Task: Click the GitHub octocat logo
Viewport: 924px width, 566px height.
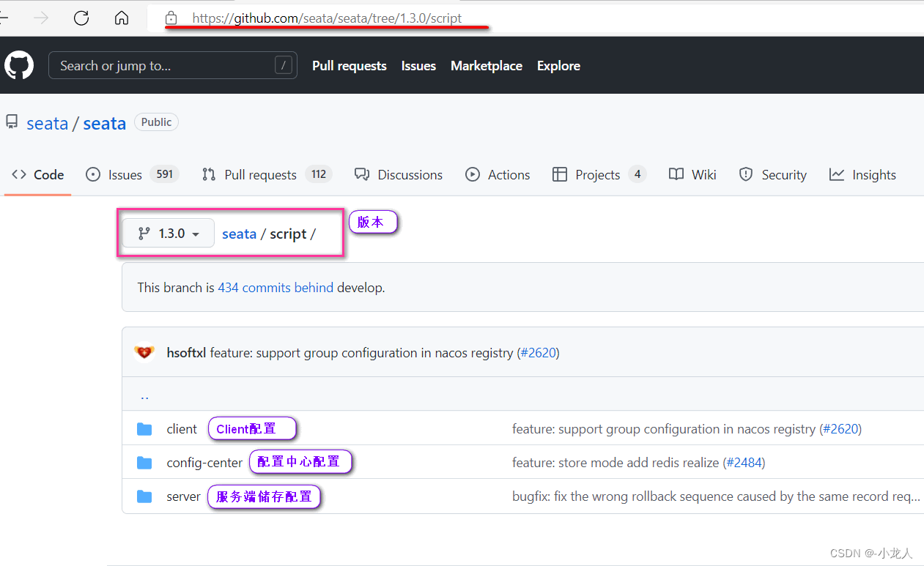Action: pyautogui.click(x=19, y=66)
